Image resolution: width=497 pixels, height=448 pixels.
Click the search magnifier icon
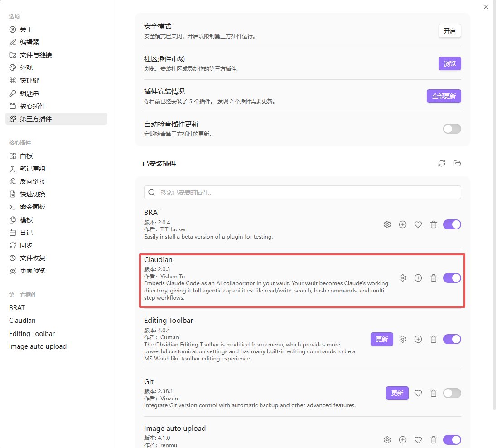click(x=152, y=192)
